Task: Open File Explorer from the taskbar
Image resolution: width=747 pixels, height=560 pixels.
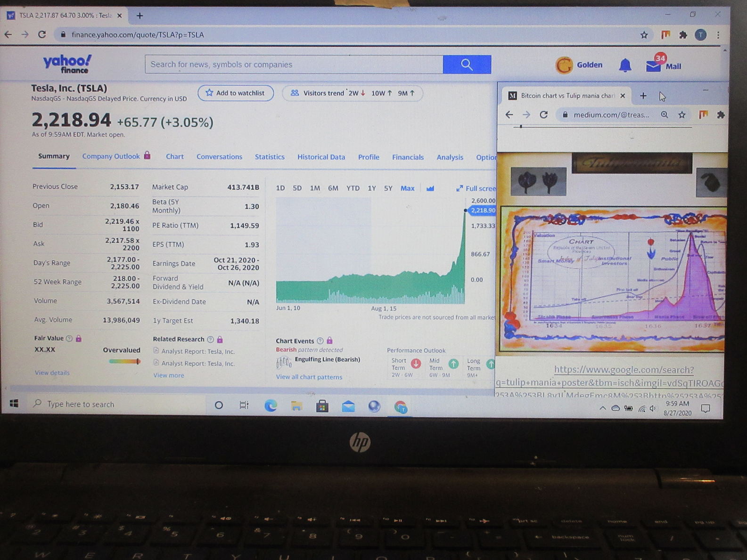Action: click(x=296, y=406)
